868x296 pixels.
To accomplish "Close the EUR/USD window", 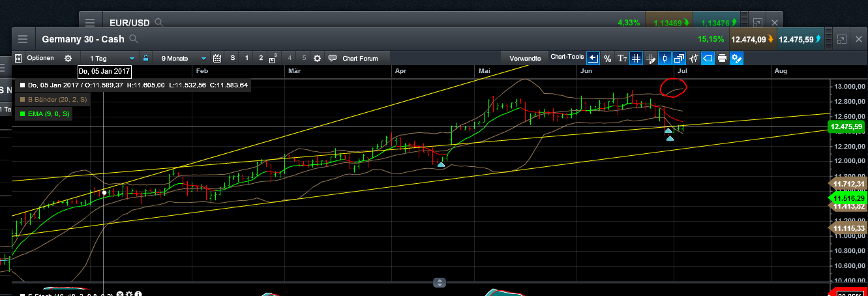I will pos(773,22).
